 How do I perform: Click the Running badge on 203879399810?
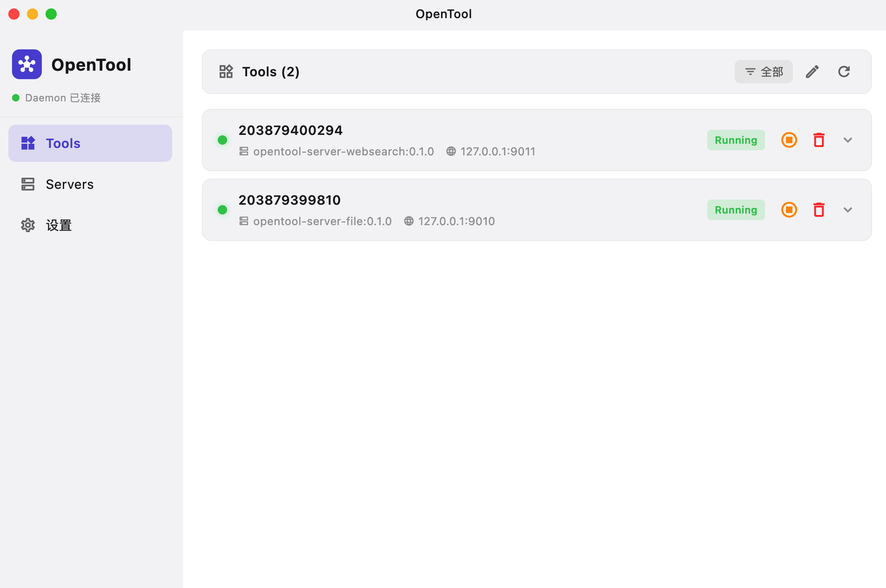tap(736, 210)
